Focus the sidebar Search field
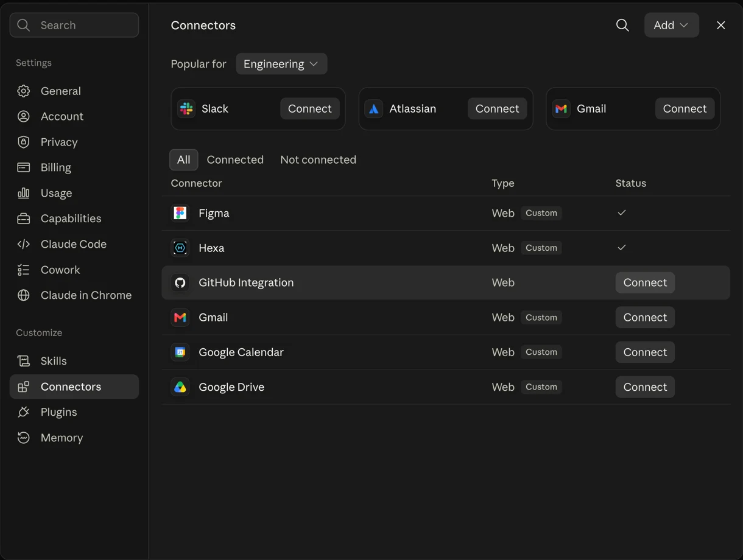The height and width of the screenshot is (560, 743). coord(74,25)
